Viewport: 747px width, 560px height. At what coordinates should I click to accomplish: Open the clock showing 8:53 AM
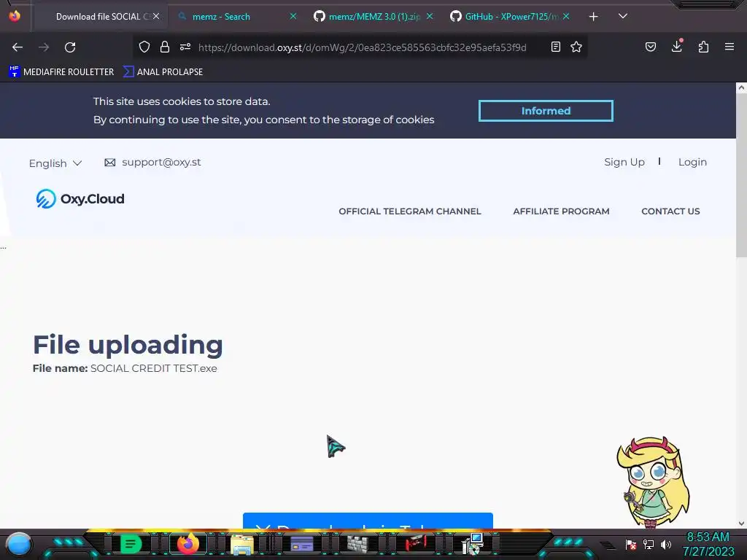[708, 544]
